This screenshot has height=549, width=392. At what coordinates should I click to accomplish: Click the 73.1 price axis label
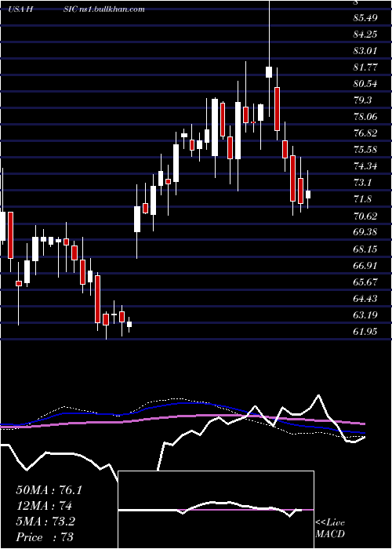pos(362,182)
